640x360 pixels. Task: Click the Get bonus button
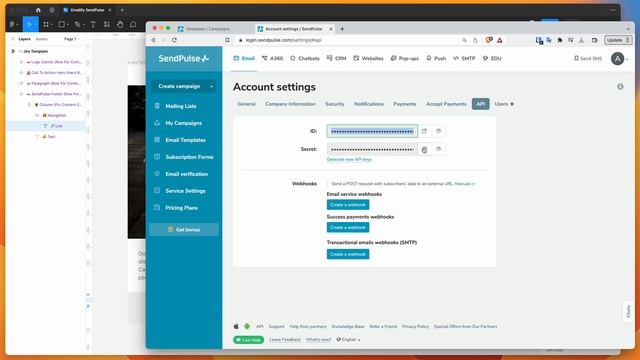(x=184, y=230)
